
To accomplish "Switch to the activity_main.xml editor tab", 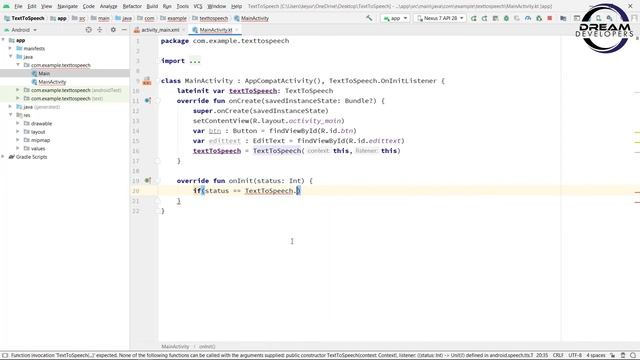I will pyautogui.click(x=160, y=30).
